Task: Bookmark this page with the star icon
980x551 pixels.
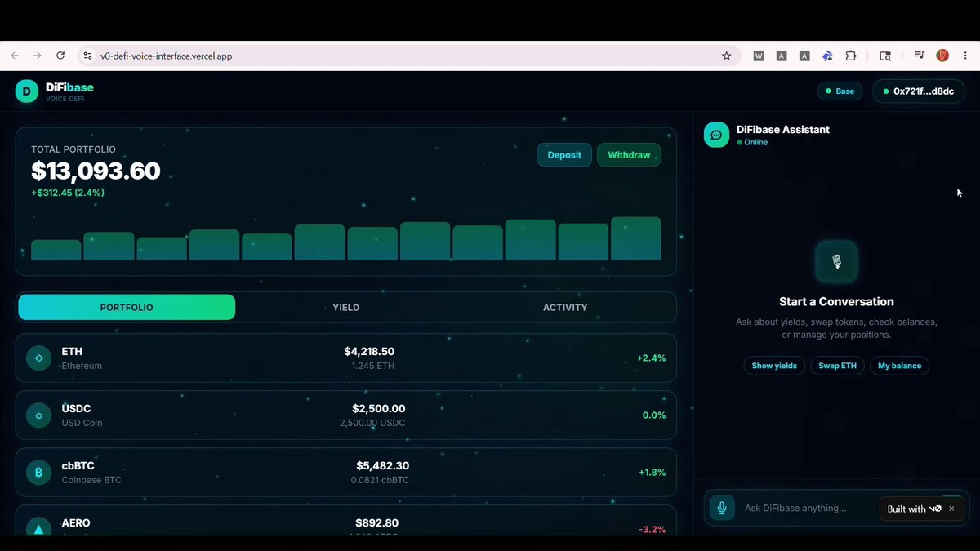Action: click(x=726, y=56)
